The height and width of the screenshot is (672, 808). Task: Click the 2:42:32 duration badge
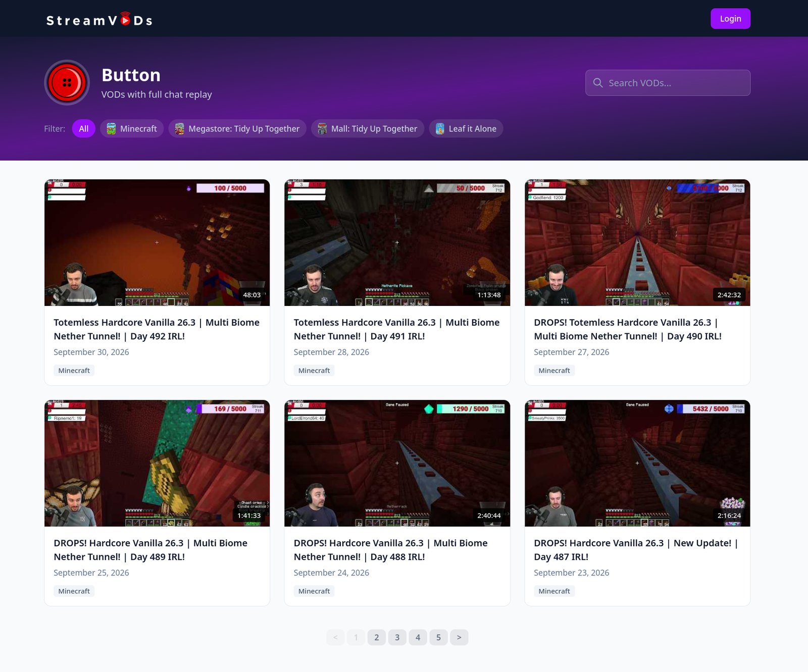click(x=729, y=295)
